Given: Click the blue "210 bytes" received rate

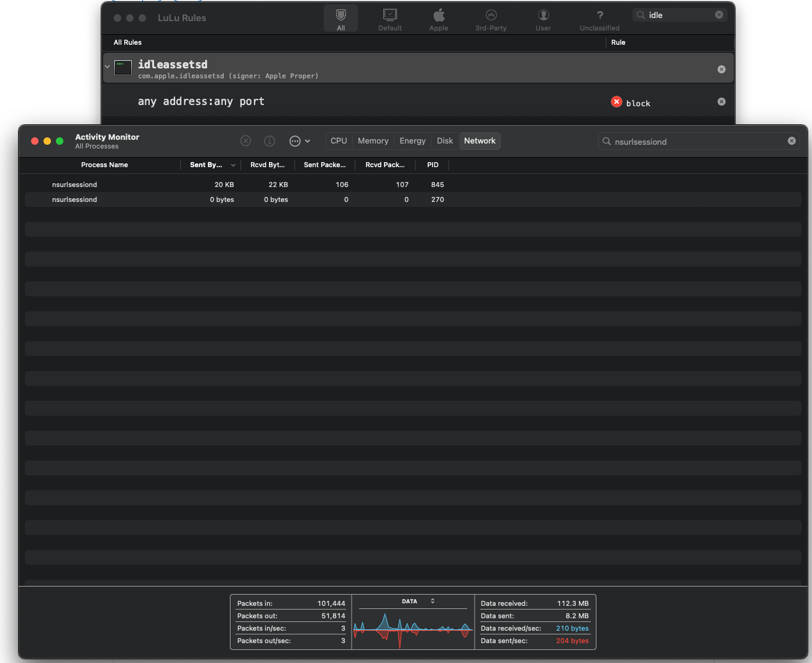Looking at the screenshot, I should pos(572,628).
